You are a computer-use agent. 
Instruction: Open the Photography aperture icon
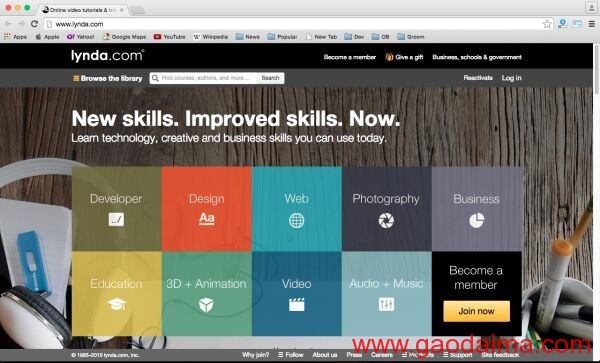click(x=386, y=221)
